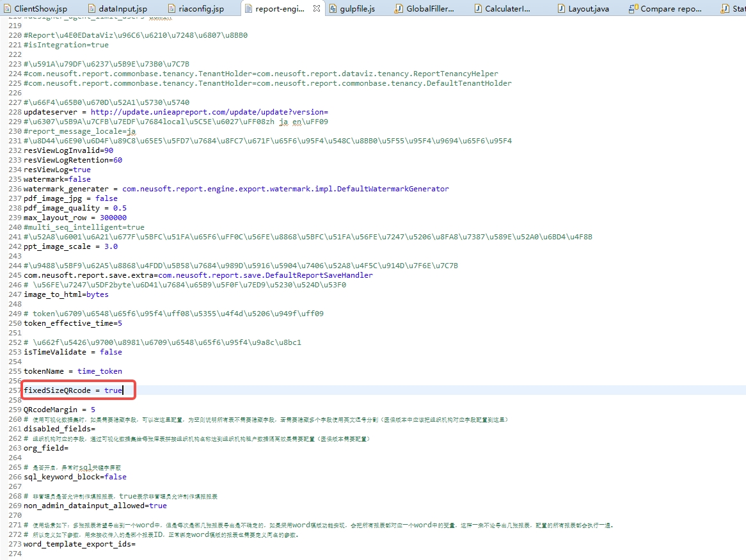This screenshot has width=746, height=560.
Task: Close the report-engi... editor tab
Action: click(x=317, y=8)
